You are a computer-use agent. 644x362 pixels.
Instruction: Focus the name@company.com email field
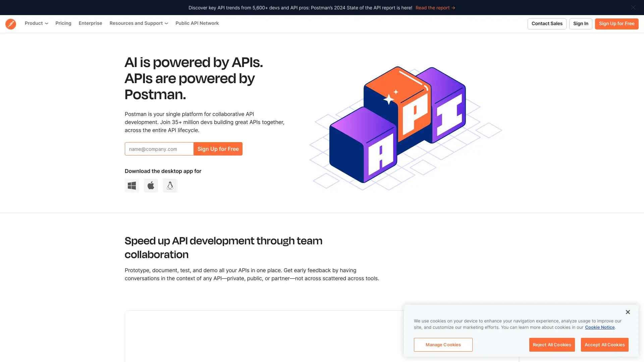pos(159,149)
